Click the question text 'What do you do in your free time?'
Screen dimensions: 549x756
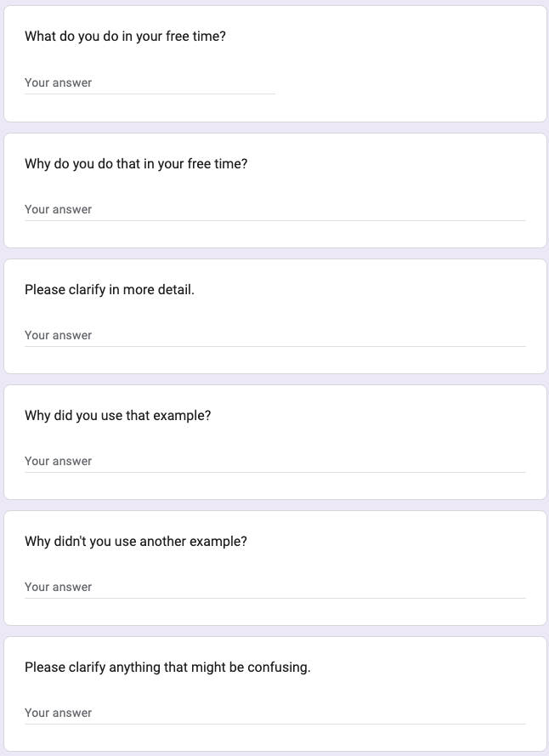pyautogui.click(x=125, y=37)
